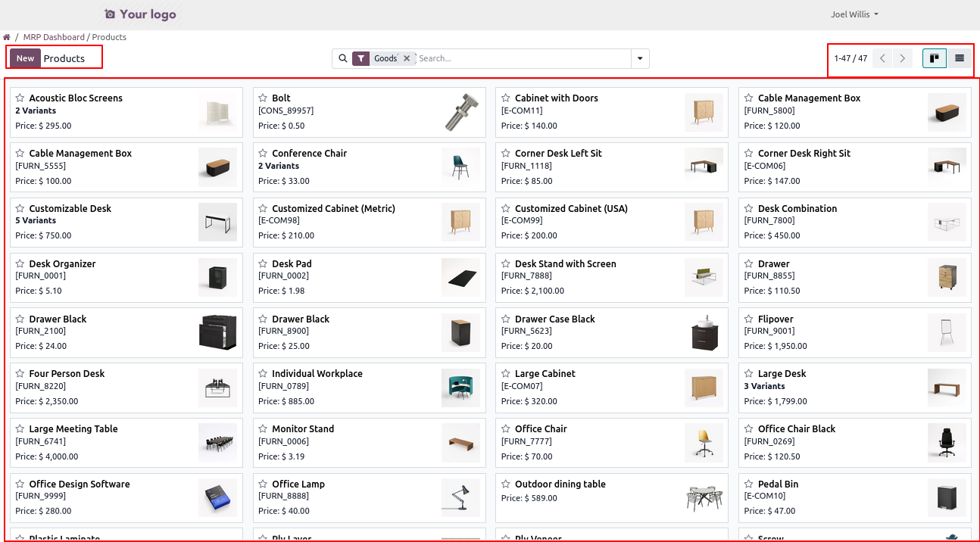Go to previous page of products
980x542 pixels.
pos(882,58)
